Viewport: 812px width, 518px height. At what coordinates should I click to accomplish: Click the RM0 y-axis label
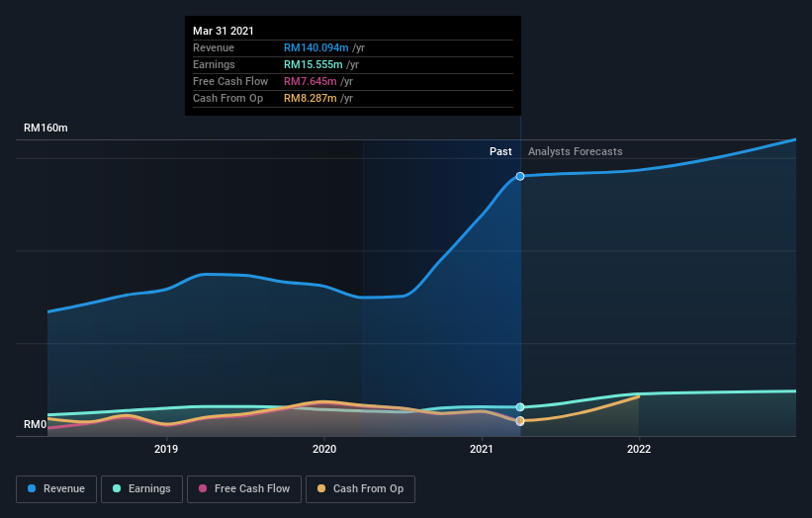click(x=36, y=424)
